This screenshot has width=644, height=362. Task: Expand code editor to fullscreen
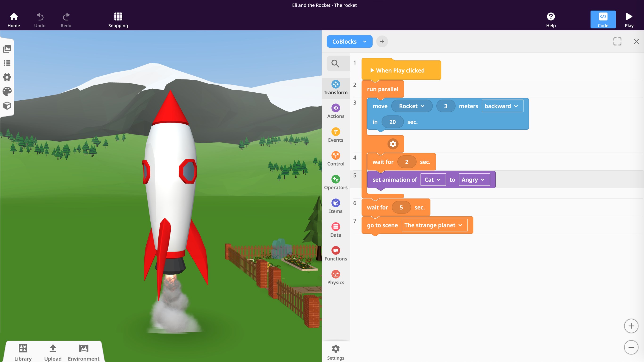pos(617,41)
